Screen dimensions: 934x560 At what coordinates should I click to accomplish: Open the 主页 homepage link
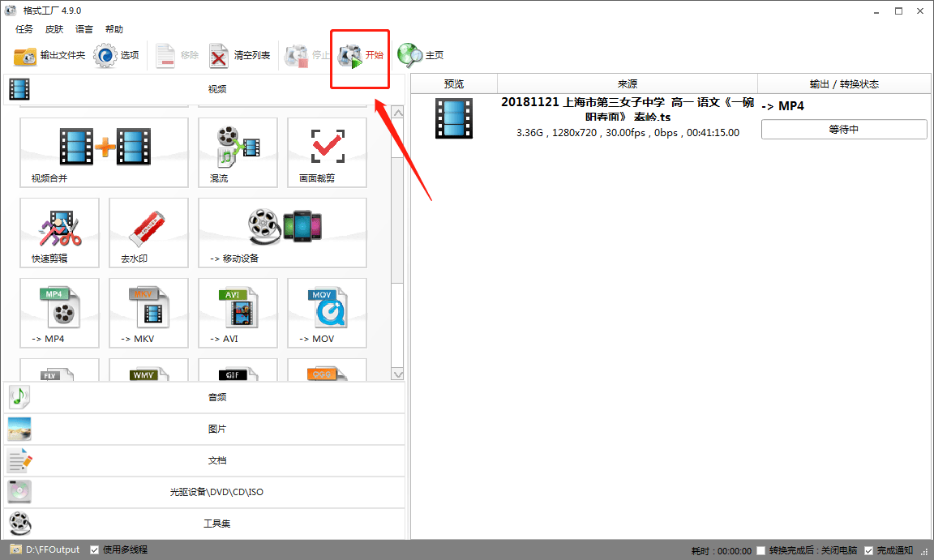coord(421,55)
